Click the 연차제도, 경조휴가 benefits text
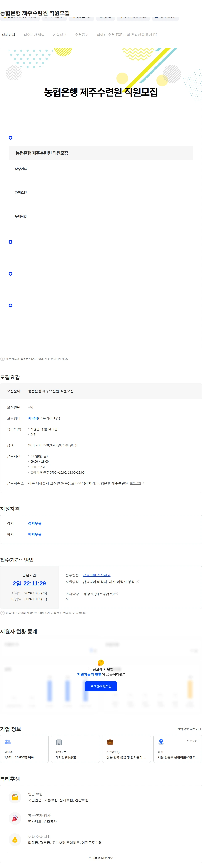Viewport: 202px width, 868px height. pyautogui.click(x=42, y=821)
